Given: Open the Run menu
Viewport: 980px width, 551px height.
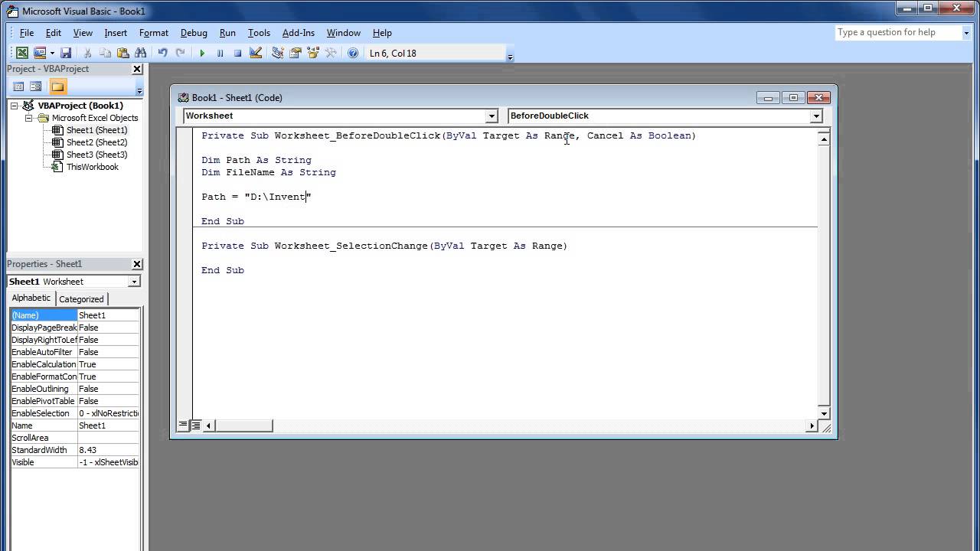Looking at the screenshot, I should pyautogui.click(x=227, y=33).
